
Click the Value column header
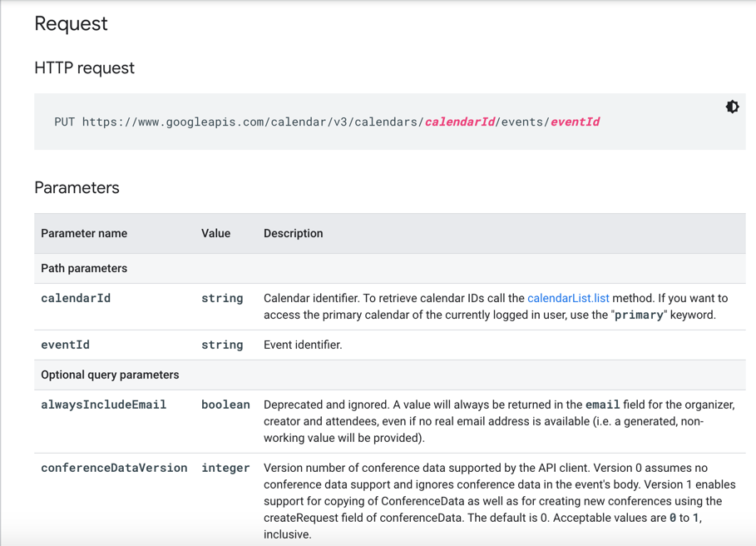(215, 234)
